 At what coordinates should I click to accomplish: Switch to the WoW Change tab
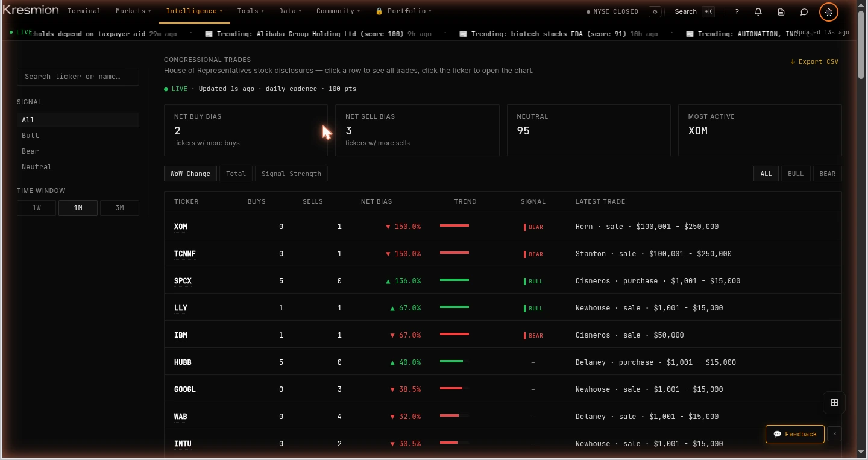[x=190, y=174]
